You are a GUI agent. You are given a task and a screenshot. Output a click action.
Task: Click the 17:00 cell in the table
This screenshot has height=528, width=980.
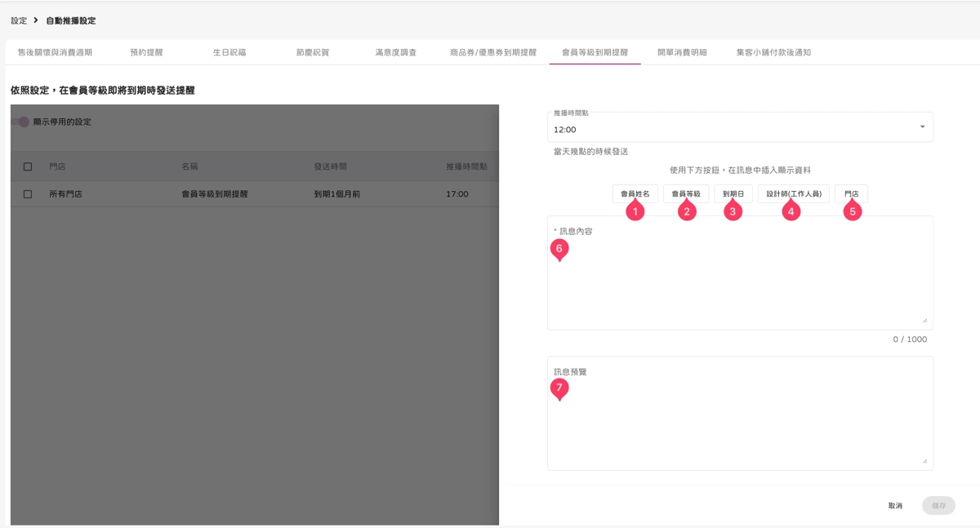point(457,194)
